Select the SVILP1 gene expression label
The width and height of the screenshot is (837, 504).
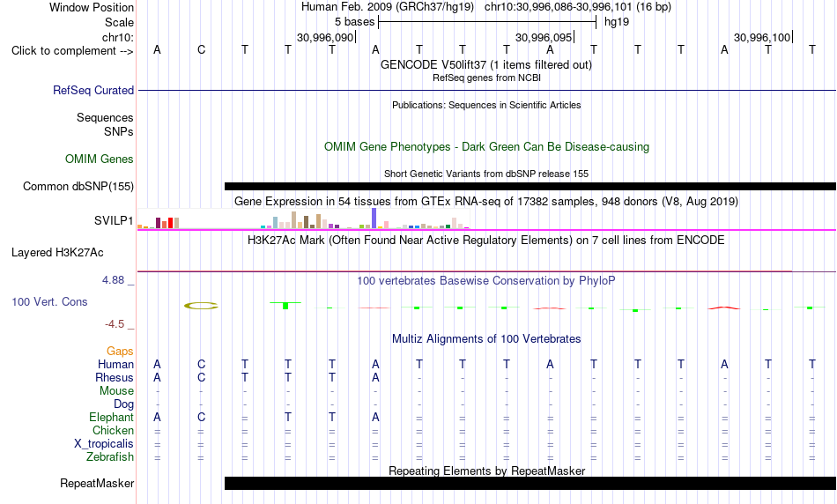point(114,220)
